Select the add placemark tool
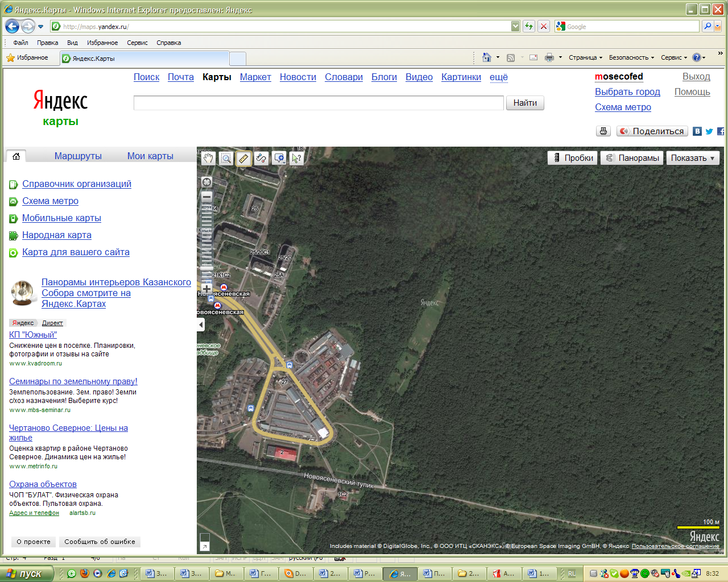728x582 pixels. point(278,159)
